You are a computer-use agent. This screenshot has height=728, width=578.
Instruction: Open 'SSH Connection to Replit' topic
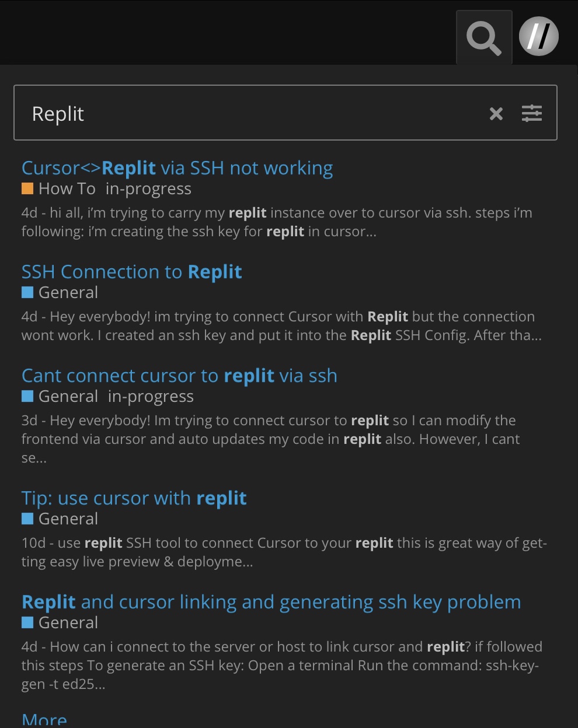[132, 272]
